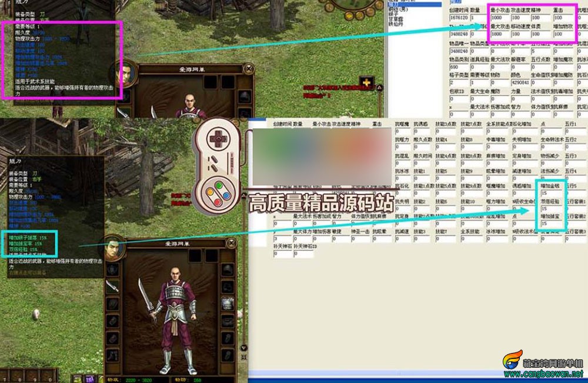Click the 格子类型 field showing 2
The image size is (588, 383).
point(459,82)
